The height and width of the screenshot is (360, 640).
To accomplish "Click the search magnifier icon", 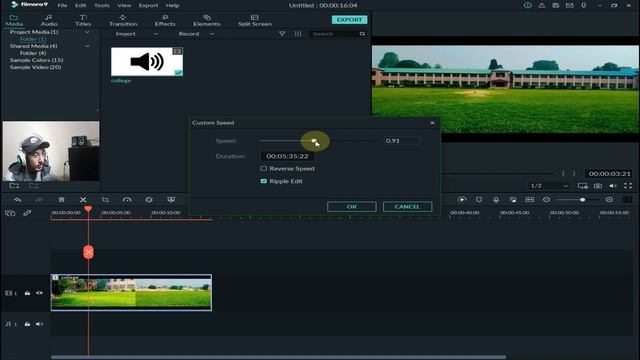I will coord(362,34).
